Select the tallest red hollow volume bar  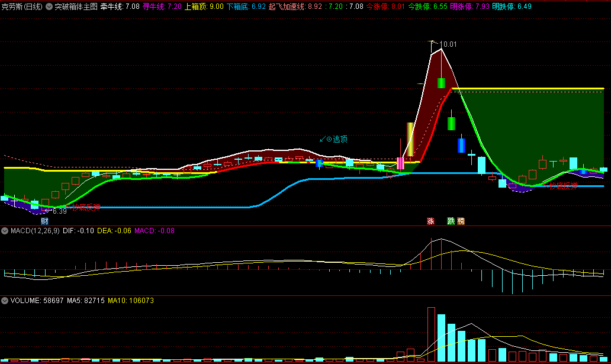pos(431,335)
